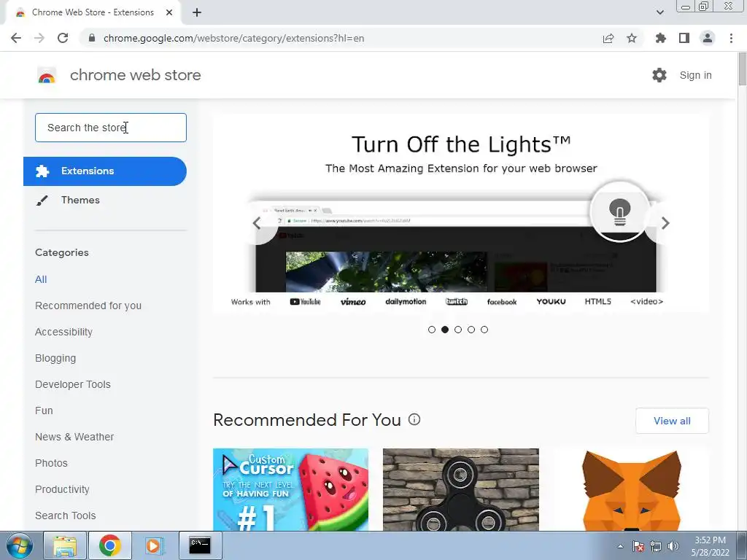Open the Blogging category
Viewport: 747px width, 560px height.
click(55, 358)
